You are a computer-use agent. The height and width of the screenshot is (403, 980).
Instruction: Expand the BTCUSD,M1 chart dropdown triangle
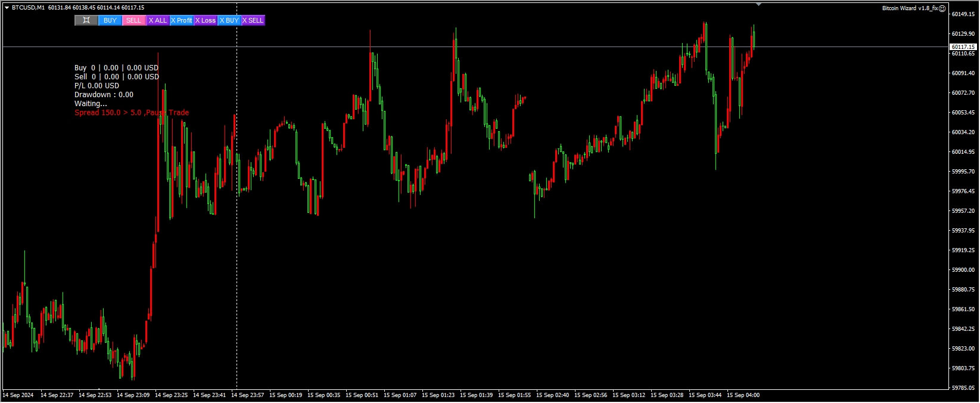tap(7, 8)
